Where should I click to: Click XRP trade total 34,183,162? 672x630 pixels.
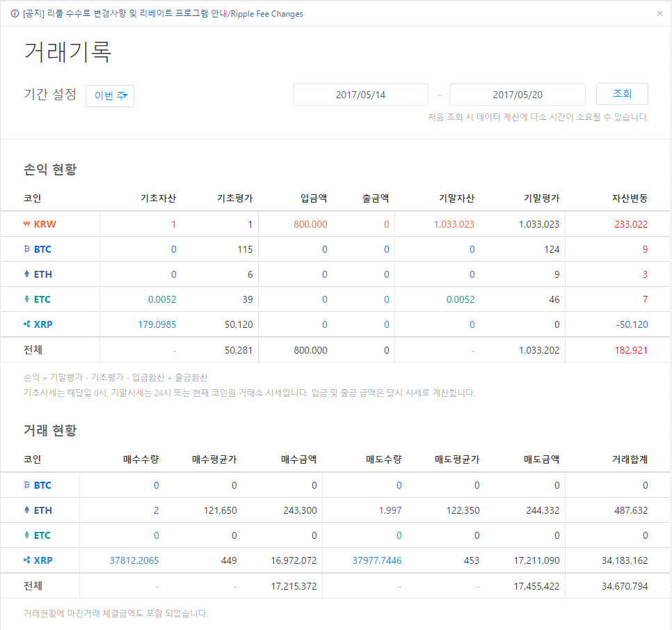click(625, 560)
